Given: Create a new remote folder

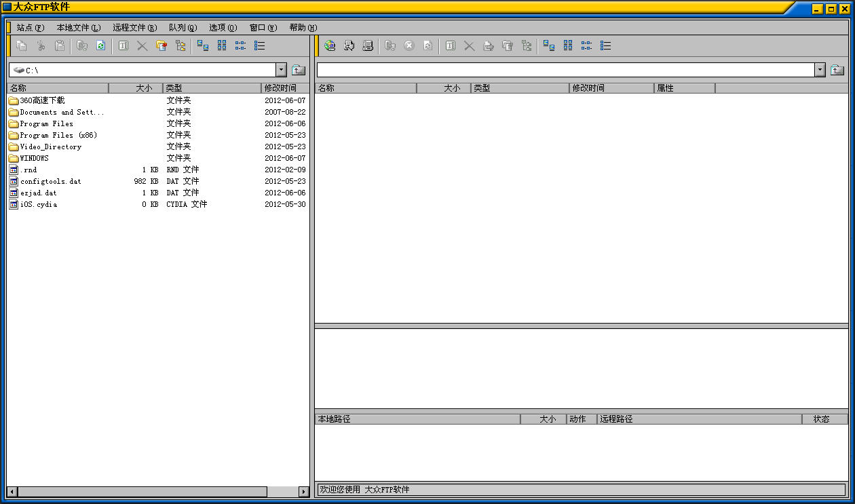Looking at the screenshot, I should point(507,45).
